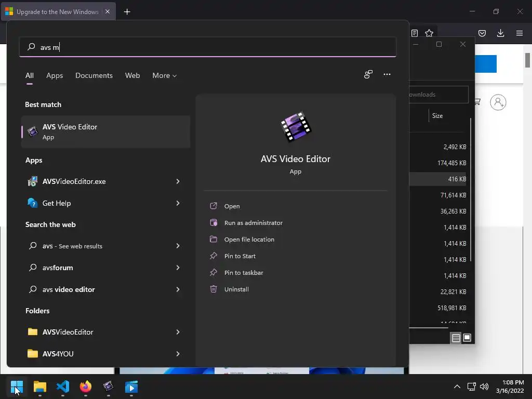Expand AVSVideoEditor.exe result chevron
Viewport: 532px width, 399px height.
coord(178,181)
